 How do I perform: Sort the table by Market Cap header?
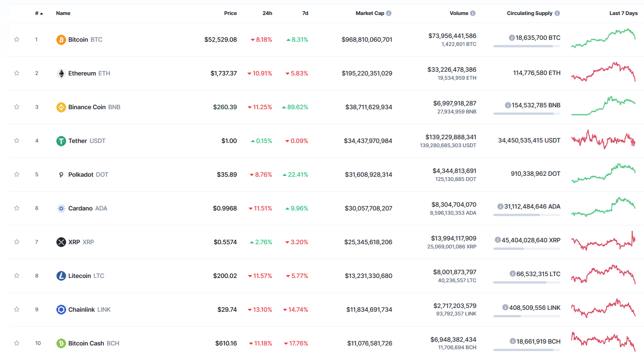pos(370,13)
